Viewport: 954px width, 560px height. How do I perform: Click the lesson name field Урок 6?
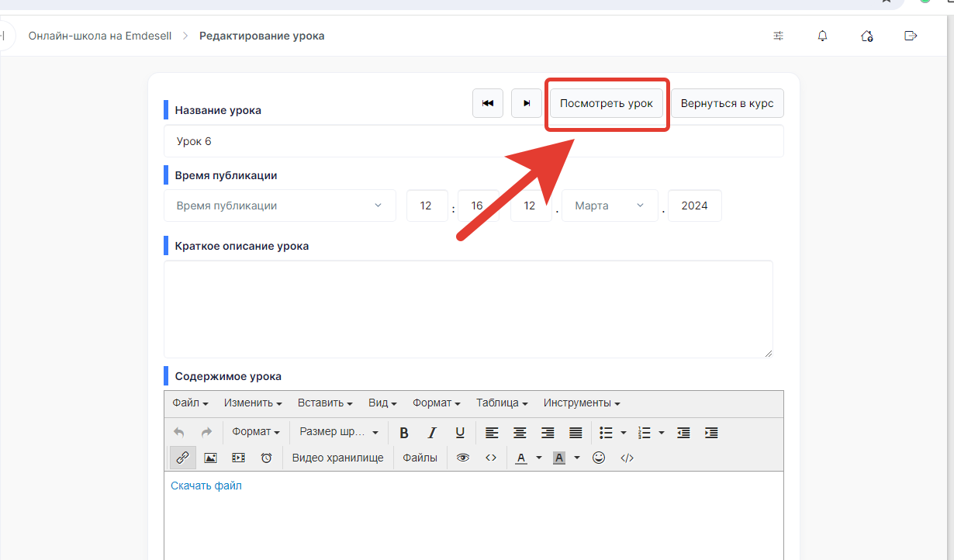pyautogui.click(x=474, y=141)
